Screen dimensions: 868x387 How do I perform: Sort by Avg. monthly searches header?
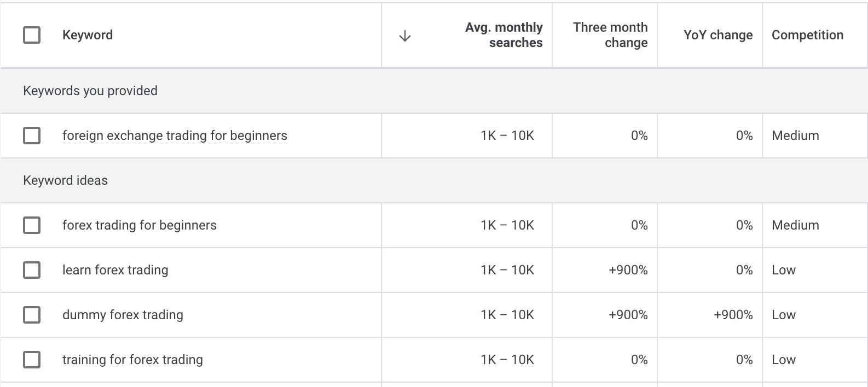click(x=504, y=35)
